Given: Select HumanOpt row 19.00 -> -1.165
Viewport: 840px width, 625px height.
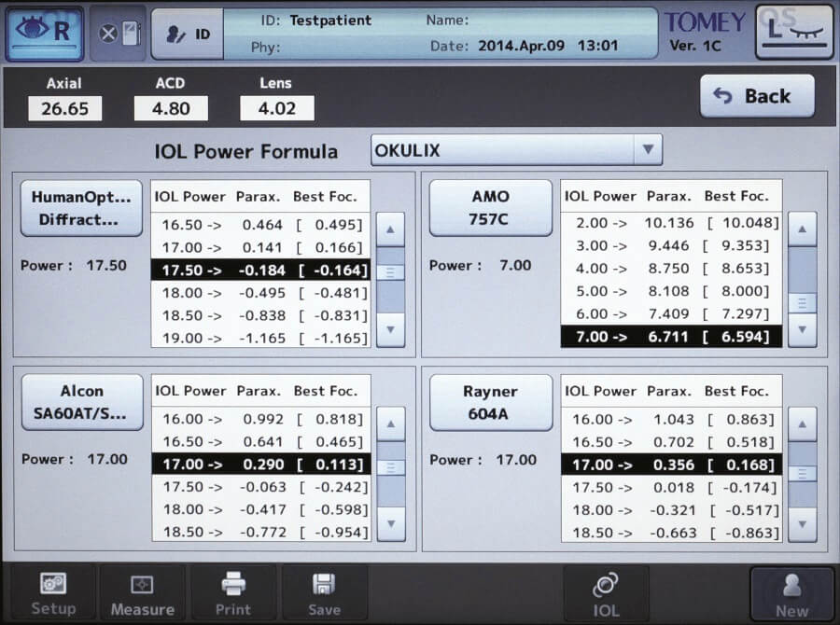Looking at the screenshot, I should click(261, 338).
